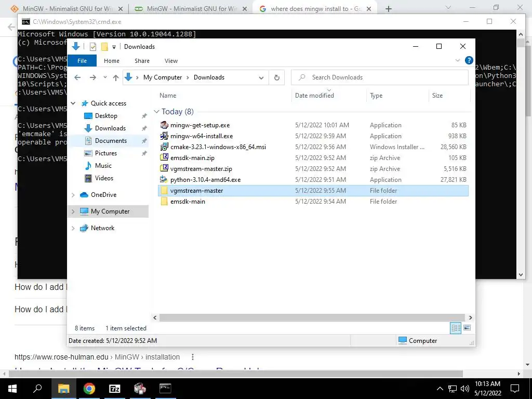This screenshot has width=532, height=399.
Task: Open Windows Start menu
Action: 12,389
